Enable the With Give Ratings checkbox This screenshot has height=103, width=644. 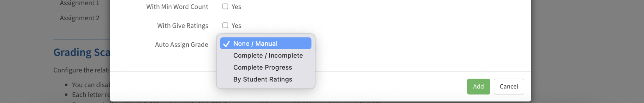coord(225,25)
